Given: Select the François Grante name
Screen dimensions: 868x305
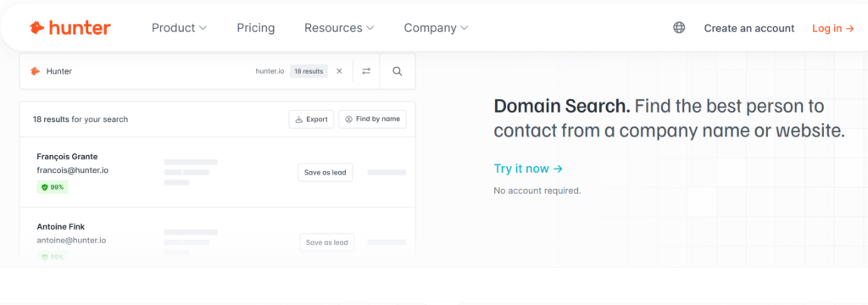Looking at the screenshot, I should pos(67,156).
